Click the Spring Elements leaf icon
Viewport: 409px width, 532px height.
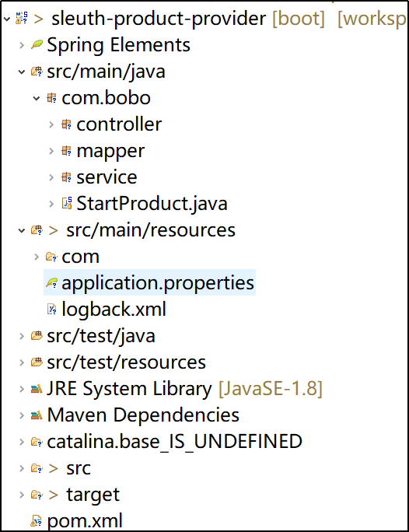tap(37, 44)
